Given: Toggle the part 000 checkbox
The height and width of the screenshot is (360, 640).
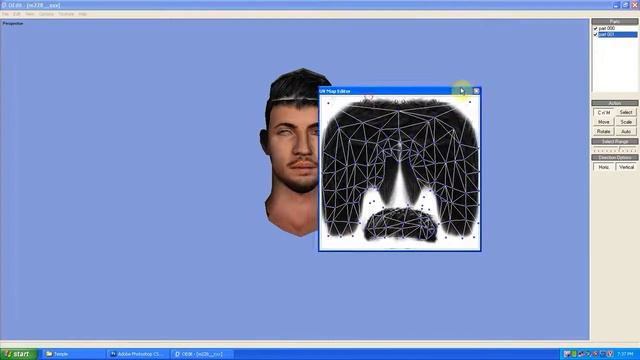Looking at the screenshot, I should [x=595, y=29].
